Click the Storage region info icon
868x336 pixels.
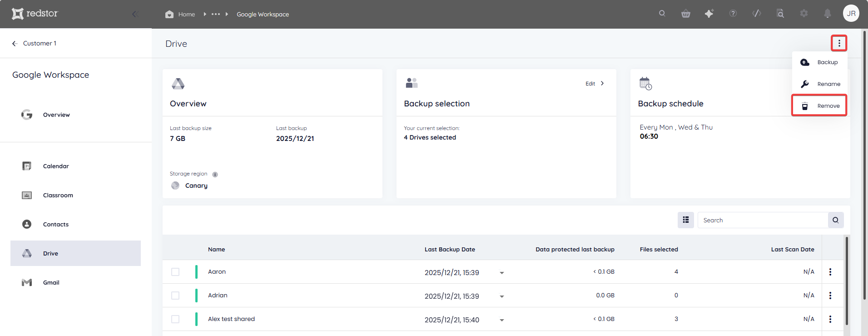[x=215, y=175]
